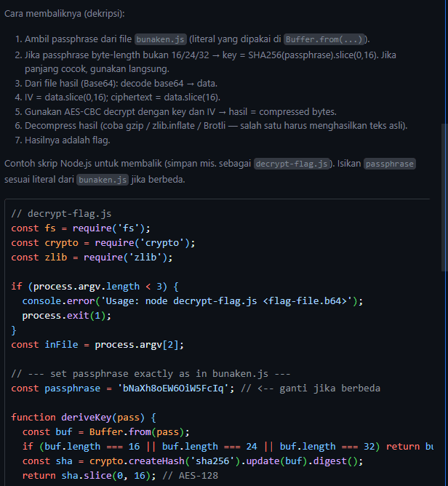Click 'bunaken.js' in the paragraph below the list
The image size is (448, 486).
(103, 179)
